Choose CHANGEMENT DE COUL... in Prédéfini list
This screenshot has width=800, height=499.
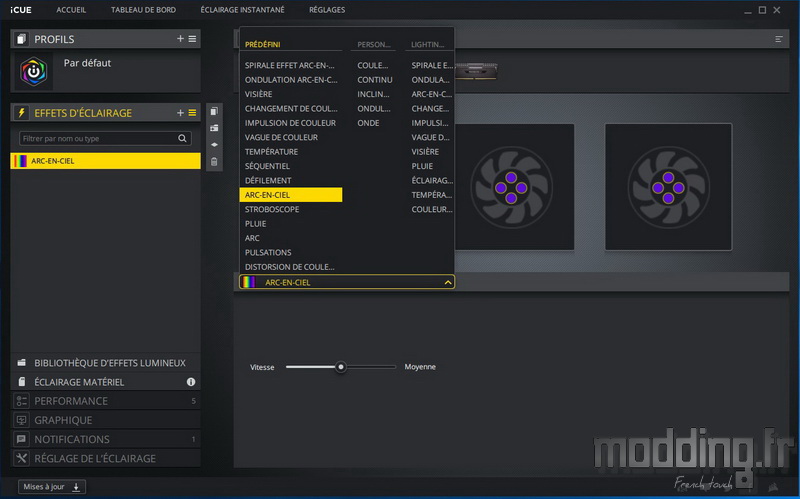[x=291, y=108]
